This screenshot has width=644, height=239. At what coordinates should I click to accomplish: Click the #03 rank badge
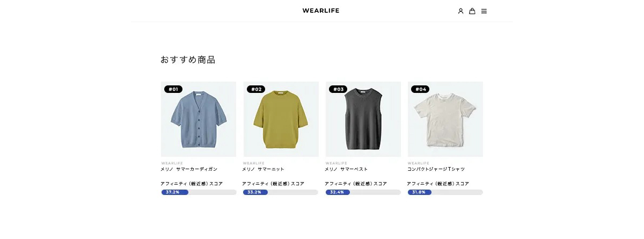[338, 89]
